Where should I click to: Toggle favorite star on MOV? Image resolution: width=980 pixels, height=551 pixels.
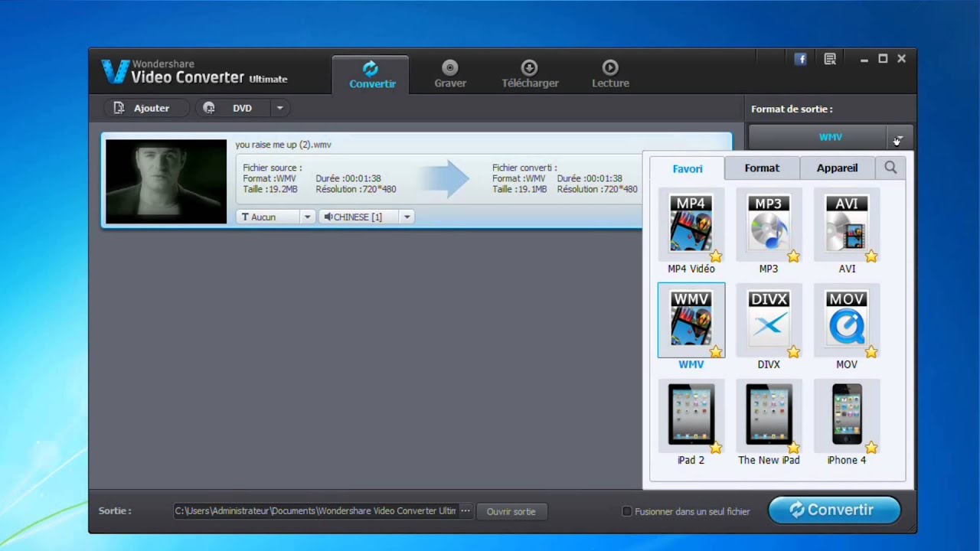(x=871, y=352)
